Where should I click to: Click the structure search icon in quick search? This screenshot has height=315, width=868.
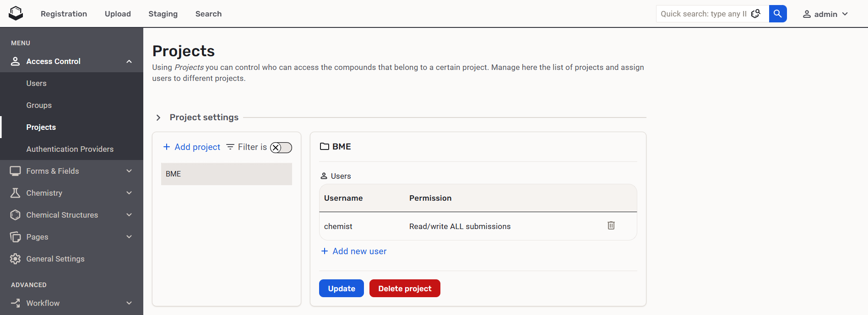click(x=756, y=14)
